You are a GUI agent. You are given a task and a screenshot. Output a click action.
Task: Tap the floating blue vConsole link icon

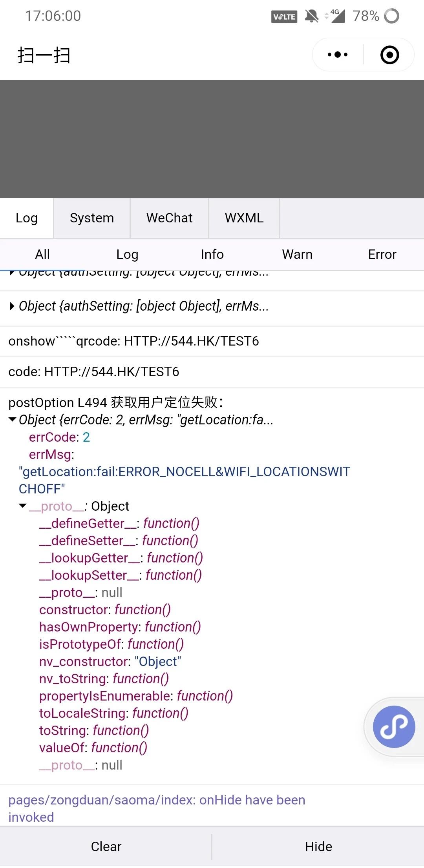(x=394, y=726)
